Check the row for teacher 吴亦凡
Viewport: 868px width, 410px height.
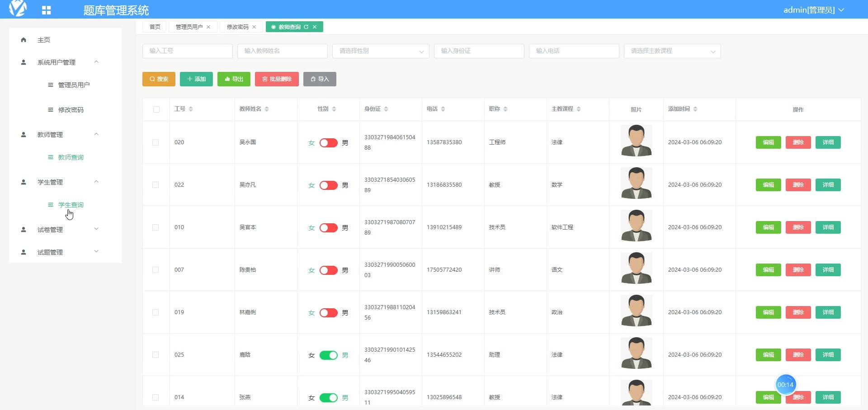click(156, 185)
